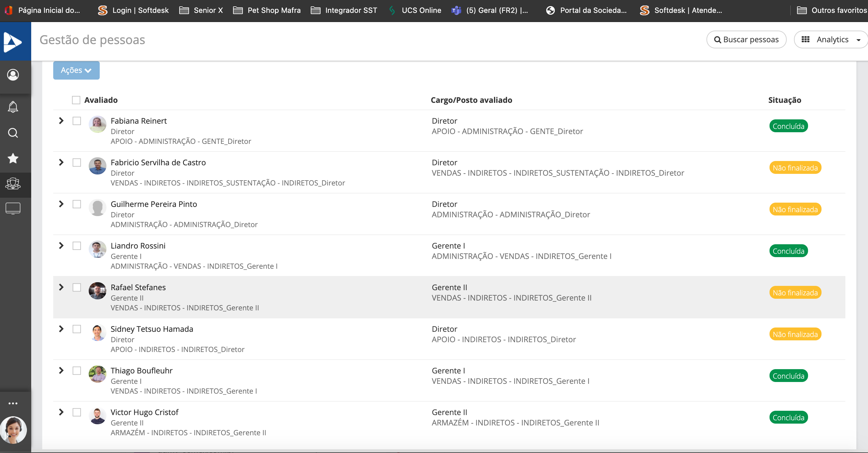868x453 pixels.
Task: Open favorites star icon in sidebar
Action: click(13, 158)
